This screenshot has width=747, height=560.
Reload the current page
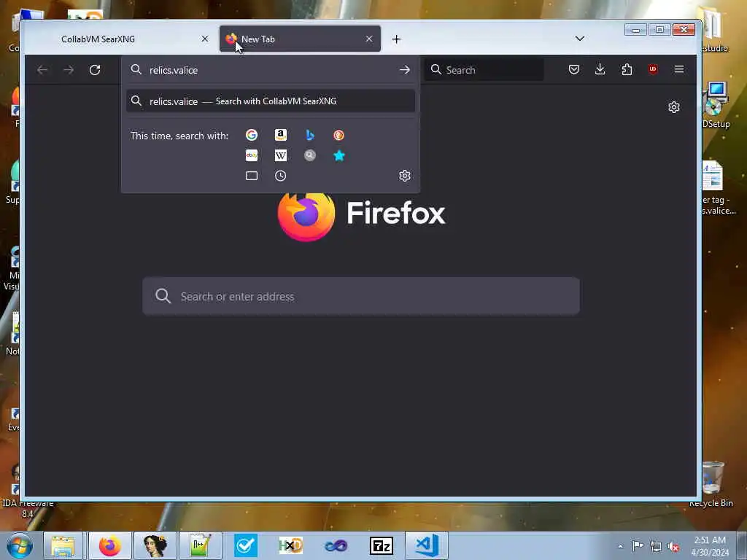coord(95,70)
